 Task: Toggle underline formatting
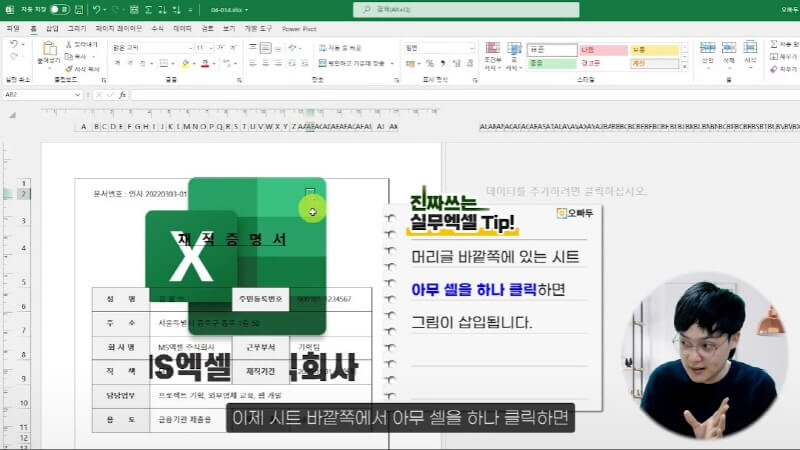pos(142,63)
